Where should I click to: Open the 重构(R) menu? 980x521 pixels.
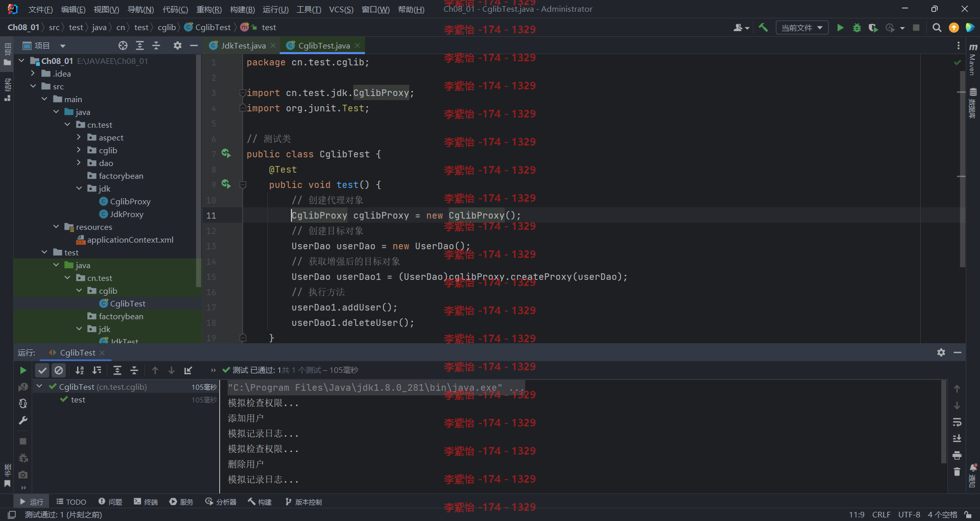tap(209, 9)
